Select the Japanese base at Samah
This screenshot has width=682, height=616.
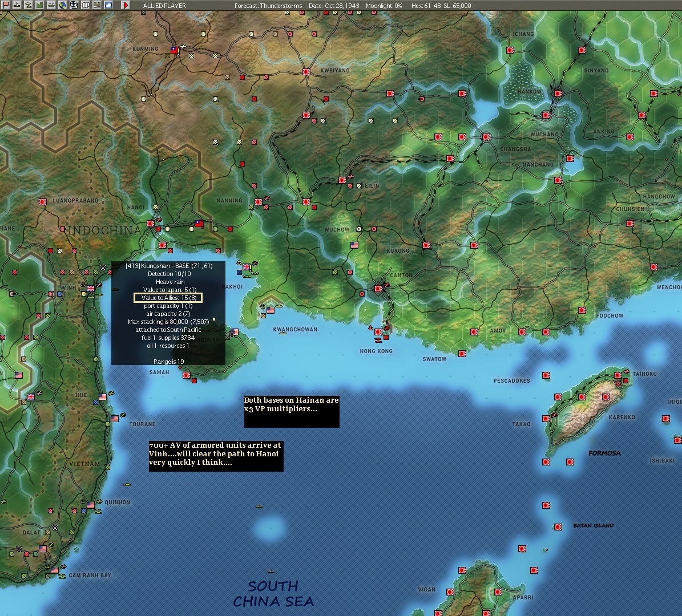click(186, 375)
